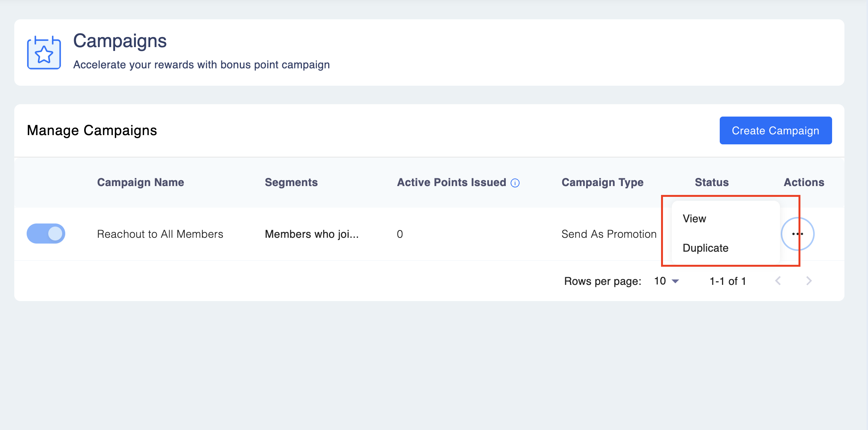Open the Reachout to All Members campaign

160,234
